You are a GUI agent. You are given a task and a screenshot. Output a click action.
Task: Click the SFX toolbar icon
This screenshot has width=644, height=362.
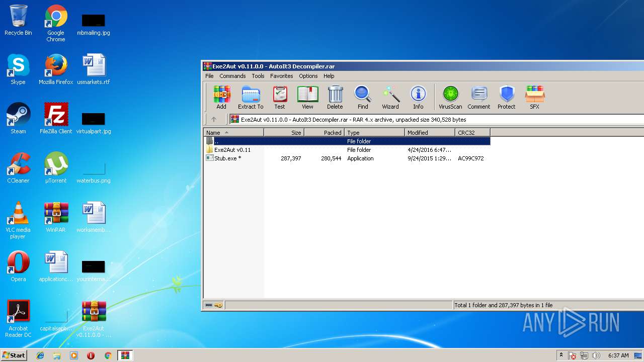point(535,97)
